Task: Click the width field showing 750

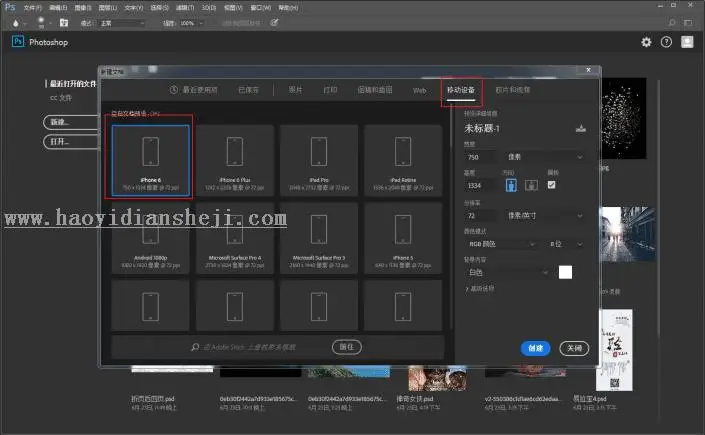Action: tap(480, 157)
